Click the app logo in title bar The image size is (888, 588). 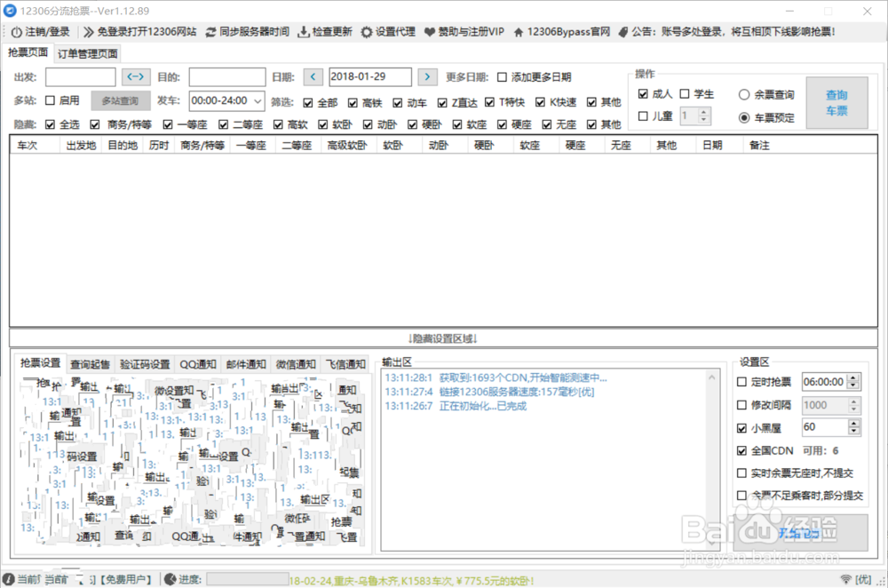pyautogui.click(x=10, y=11)
